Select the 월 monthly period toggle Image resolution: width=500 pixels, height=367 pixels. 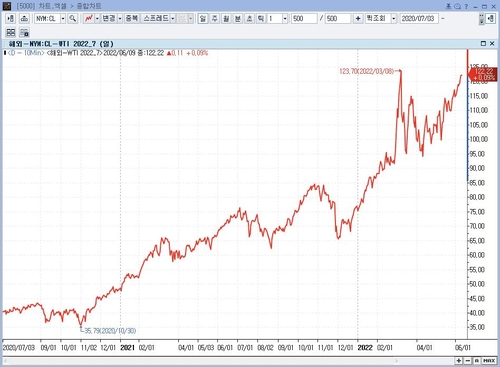tap(226, 18)
